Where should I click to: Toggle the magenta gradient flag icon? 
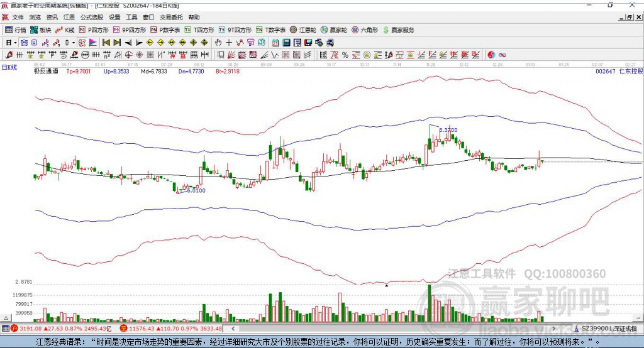pyautogui.click(x=93, y=43)
